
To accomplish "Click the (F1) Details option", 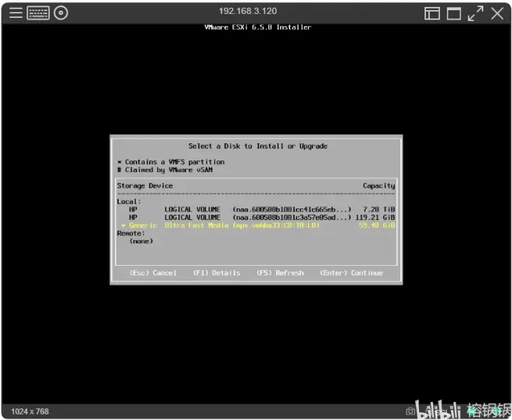I will [216, 273].
